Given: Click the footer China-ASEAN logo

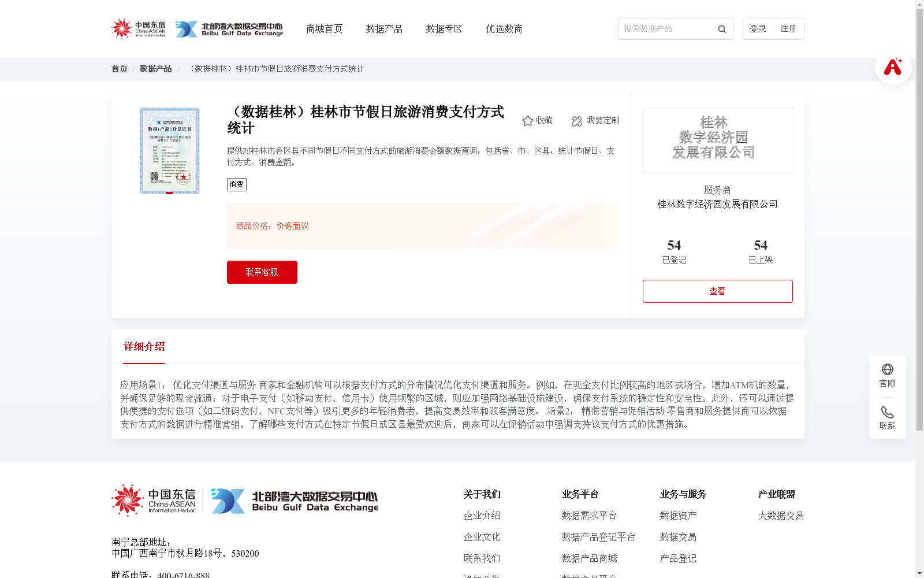Looking at the screenshot, I should pyautogui.click(x=154, y=500).
